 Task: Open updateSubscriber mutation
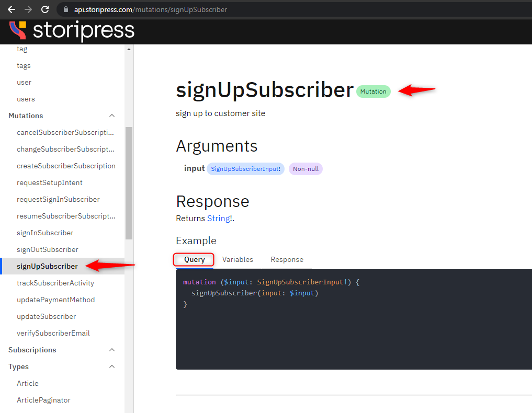(x=46, y=316)
